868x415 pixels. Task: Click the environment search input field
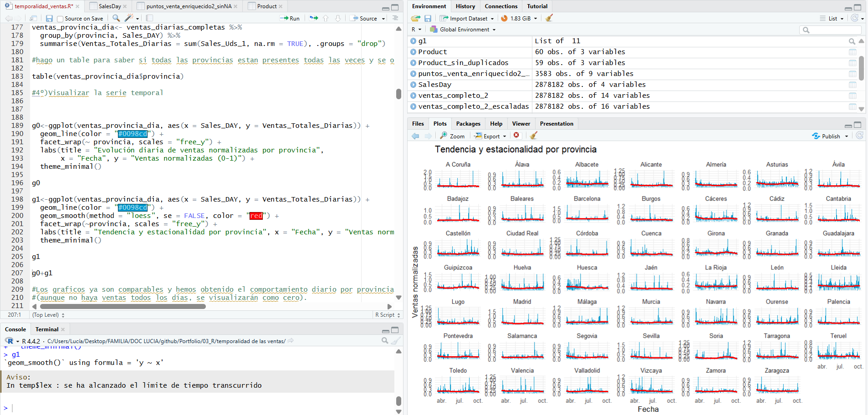coord(834,30)
